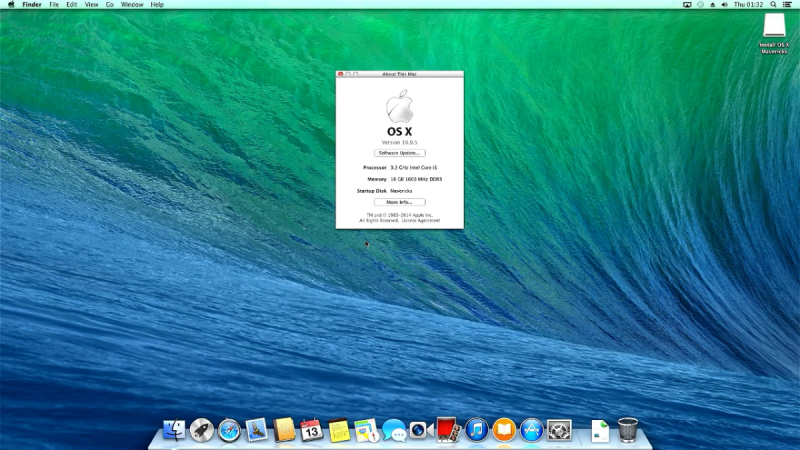Expand the Go menu
Screen dimensions: 800x450
110,5
